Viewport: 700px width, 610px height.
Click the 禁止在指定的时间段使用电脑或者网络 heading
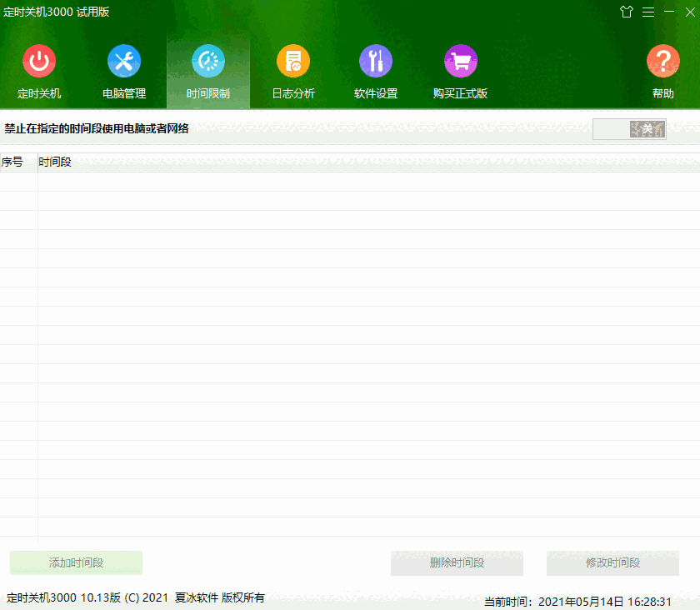pos(97,128)
